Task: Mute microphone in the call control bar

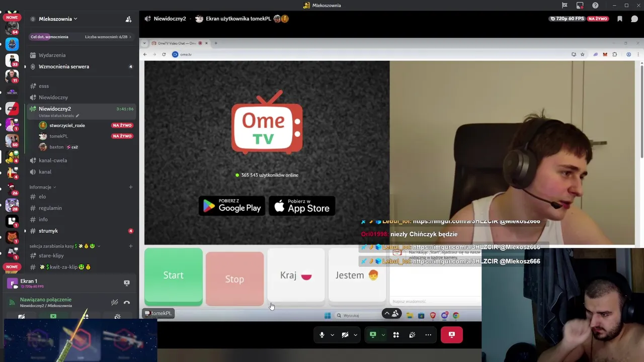Action: 322,335
